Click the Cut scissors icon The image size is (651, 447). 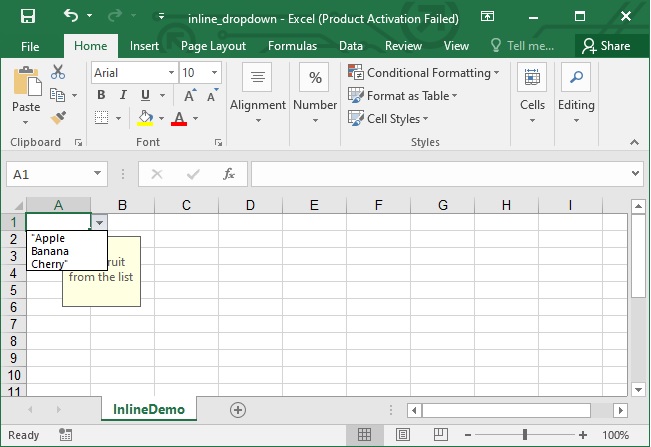tap(58, 72)
